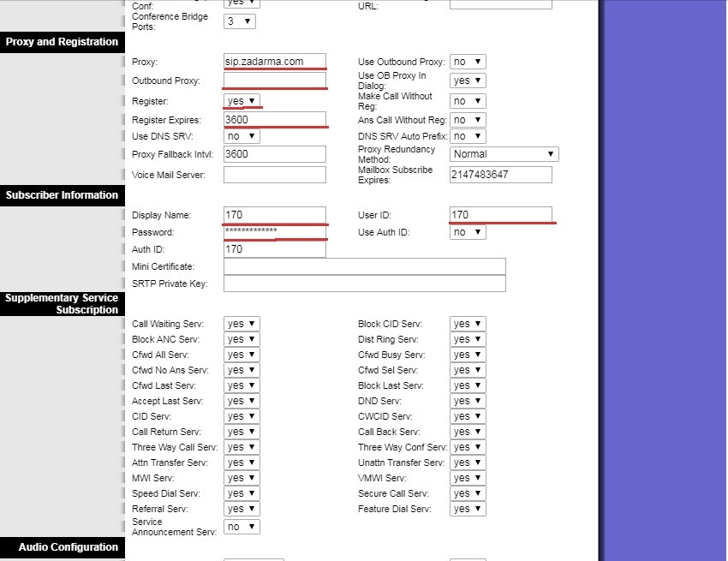Viewport: 728px width, 561px height.
Task: Open the Block ANC Serv dropdown
Action: coord(242,339)
